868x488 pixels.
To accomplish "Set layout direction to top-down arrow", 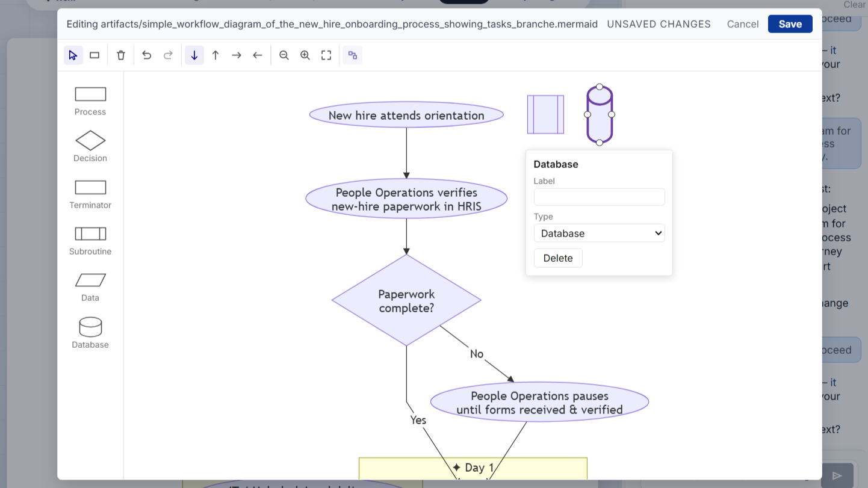I will click(194, 55).
